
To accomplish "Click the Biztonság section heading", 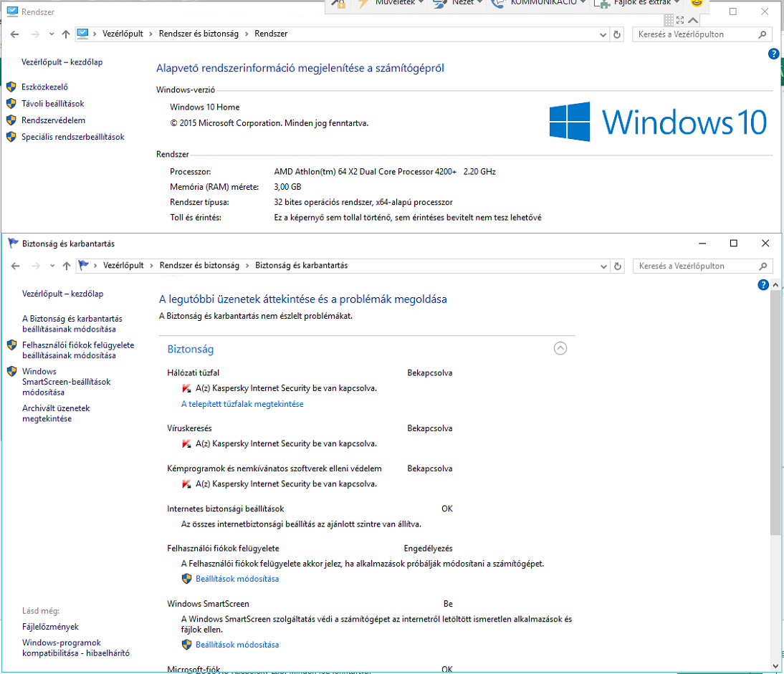I will pos(190,350).
